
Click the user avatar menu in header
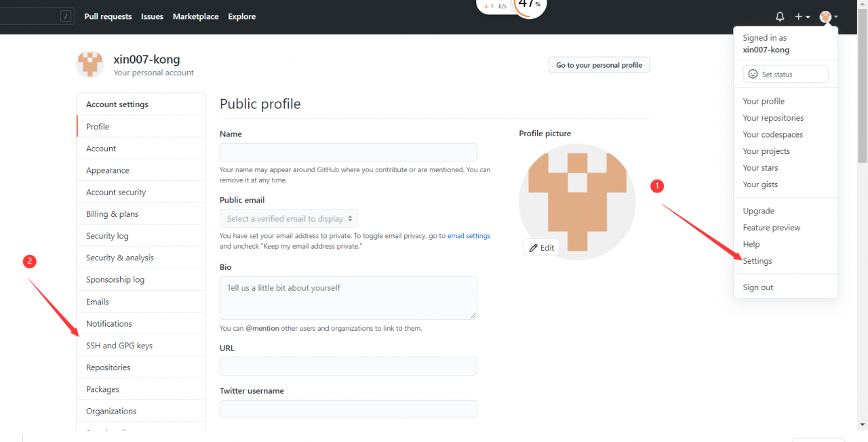coord(829,16)
